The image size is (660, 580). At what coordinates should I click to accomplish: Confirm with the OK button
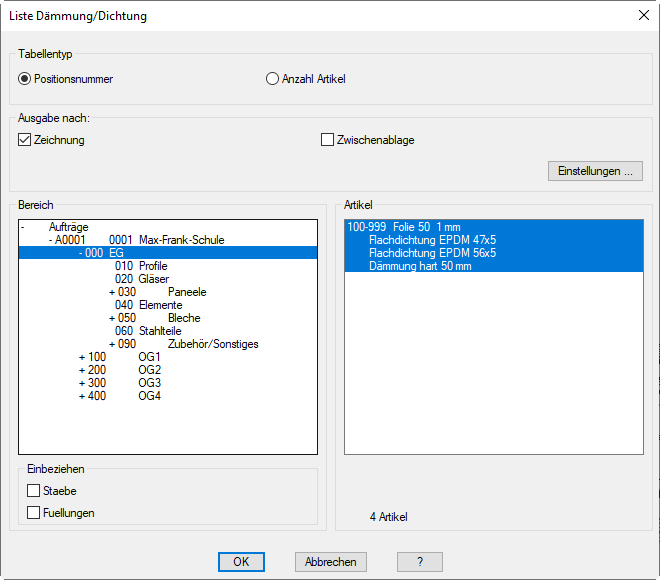[x=241, y=562]
